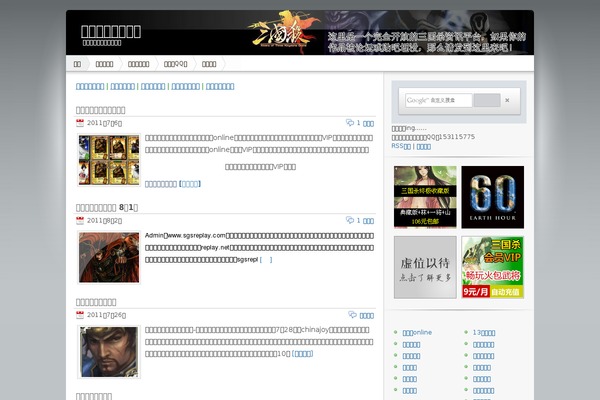Open the RSS subscription link in the sidebar
The width and height of the screenshot is (600, 400).
pyautogui.click(x=401, y=146)
